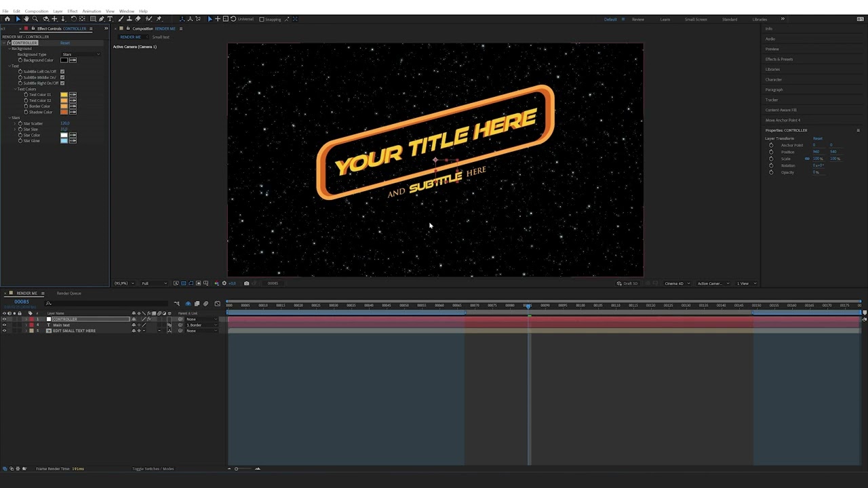Select the Pen tool
The image size is (868, 488).
coord(102,19)
